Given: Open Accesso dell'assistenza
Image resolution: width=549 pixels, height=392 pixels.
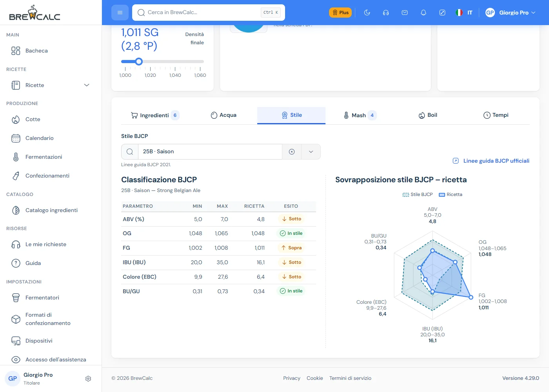Looking at the screenshot, I should [x=51, y=359].
